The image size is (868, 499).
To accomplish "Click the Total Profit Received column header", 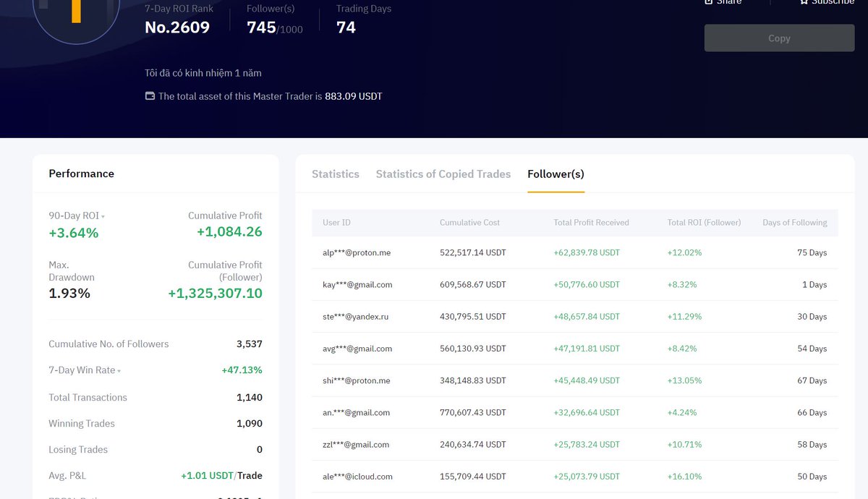I will (590, 222).
